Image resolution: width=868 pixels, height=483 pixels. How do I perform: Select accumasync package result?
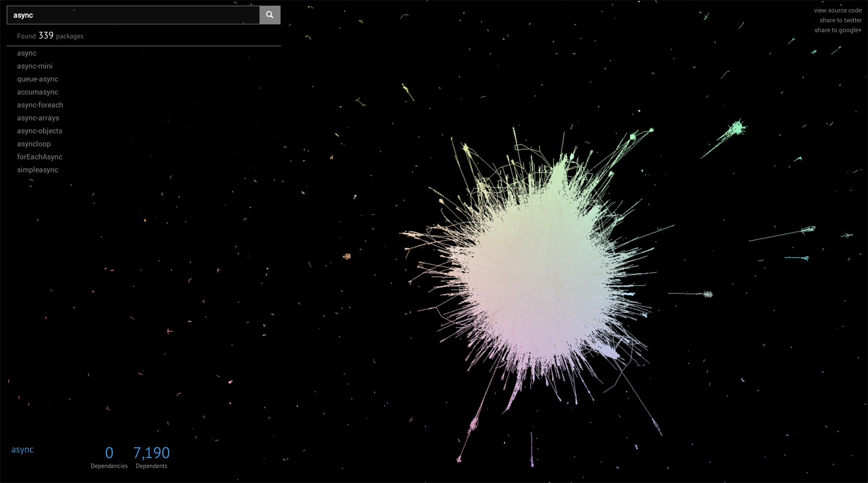coord(37,92)
